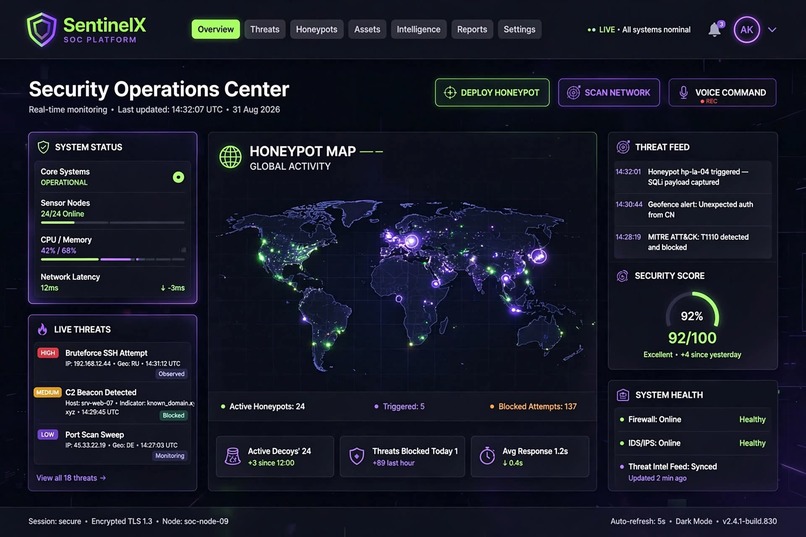This screenshot has height=537, width=806.
Task: Click the LOW severity badge
Action: pos(48,434)
